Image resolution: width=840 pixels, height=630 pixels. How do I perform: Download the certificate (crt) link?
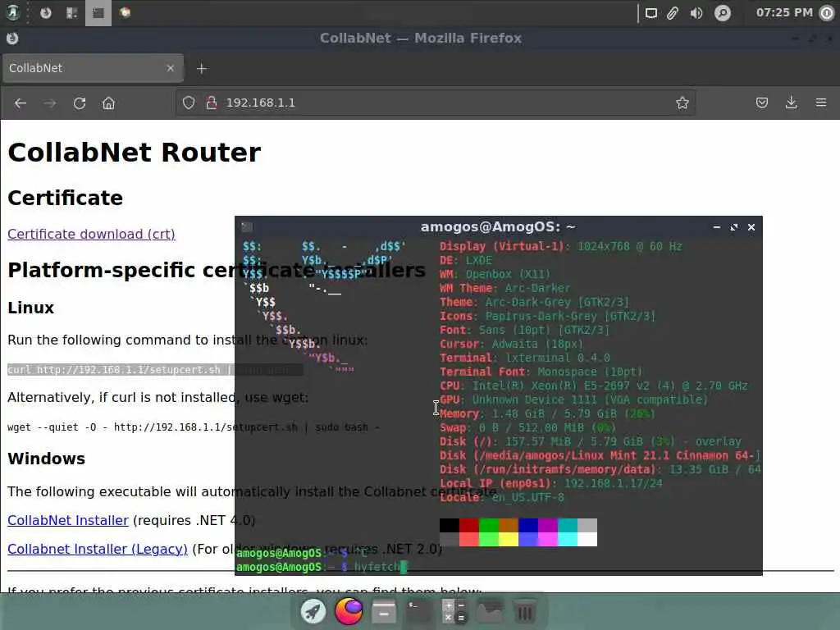(91, 234)
